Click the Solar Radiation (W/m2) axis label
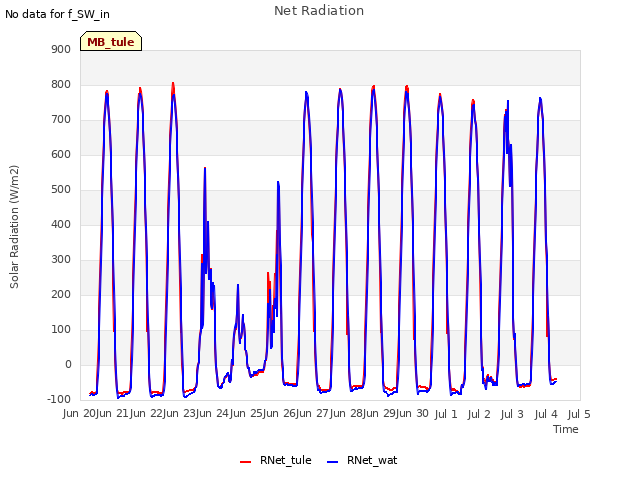Screen dimensions: 640x480 pyautogui.click(x=14, y=227)
